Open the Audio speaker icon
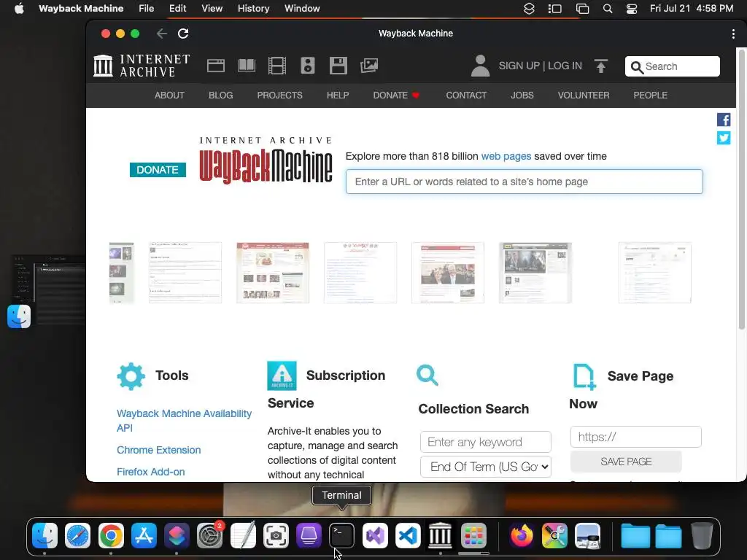 click(x=308, y=66)
